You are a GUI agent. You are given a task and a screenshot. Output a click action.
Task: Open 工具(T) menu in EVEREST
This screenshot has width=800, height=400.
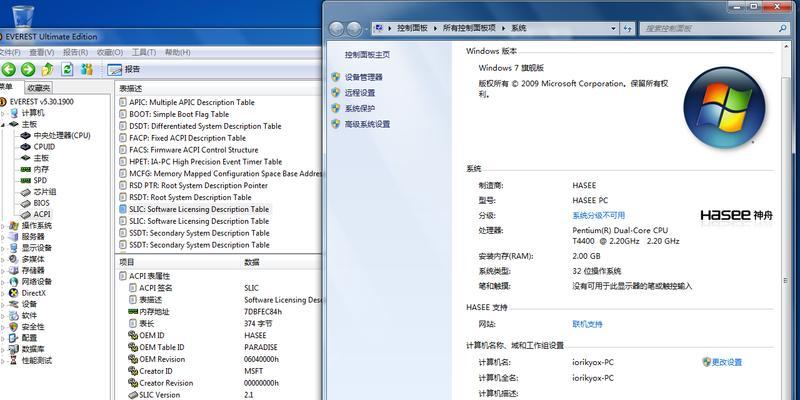pyautogui.click(x=144, y=52)
